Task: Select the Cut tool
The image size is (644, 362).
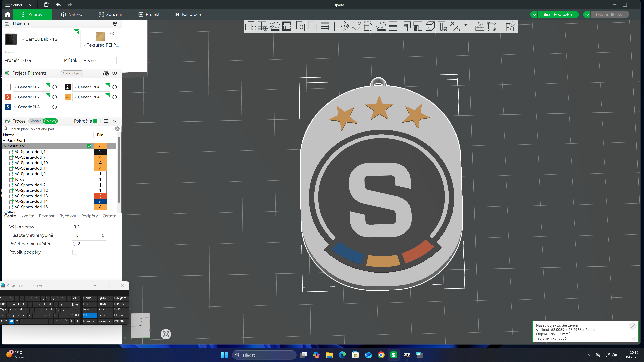Action: [393, 26]
